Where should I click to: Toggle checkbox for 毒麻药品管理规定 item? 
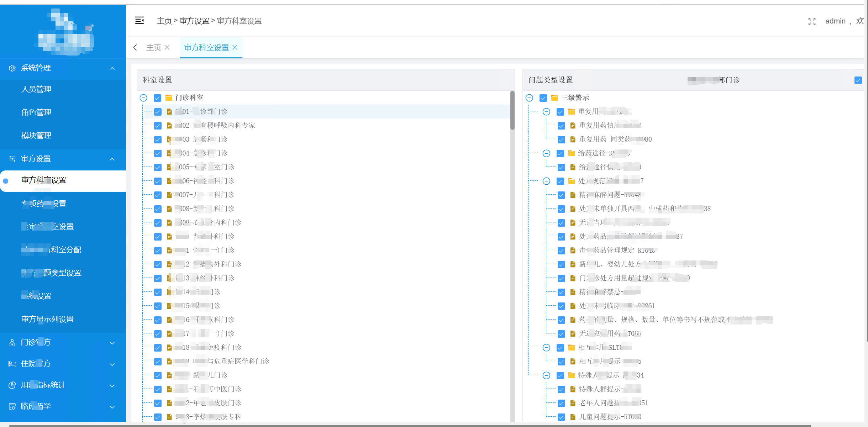(x=561, y=251)
